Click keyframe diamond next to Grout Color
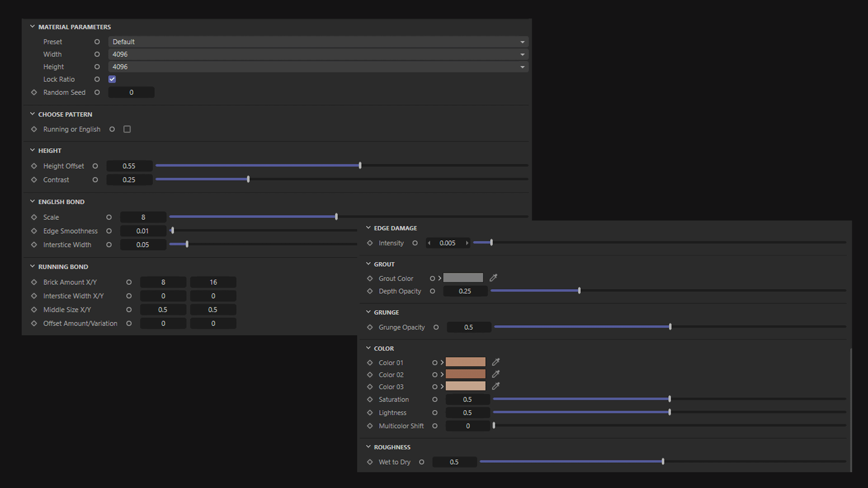 coord(370,278)
